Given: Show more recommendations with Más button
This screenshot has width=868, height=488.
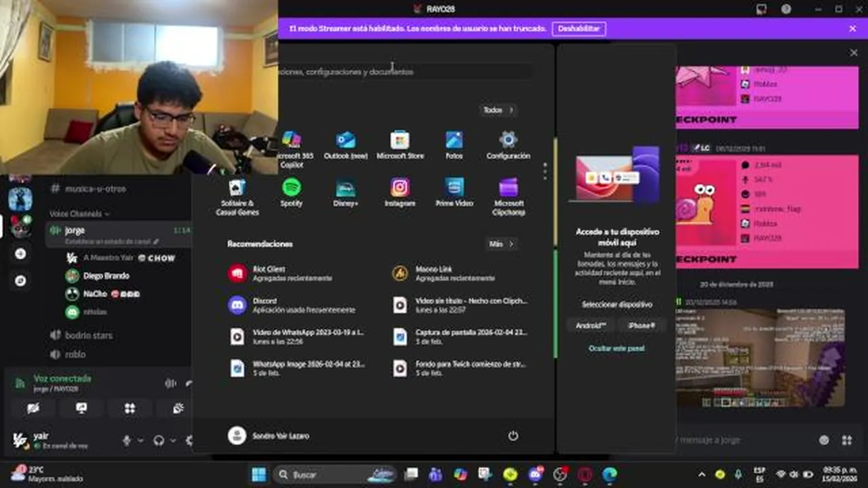Looking at the screenshot, I should (500, 244).
